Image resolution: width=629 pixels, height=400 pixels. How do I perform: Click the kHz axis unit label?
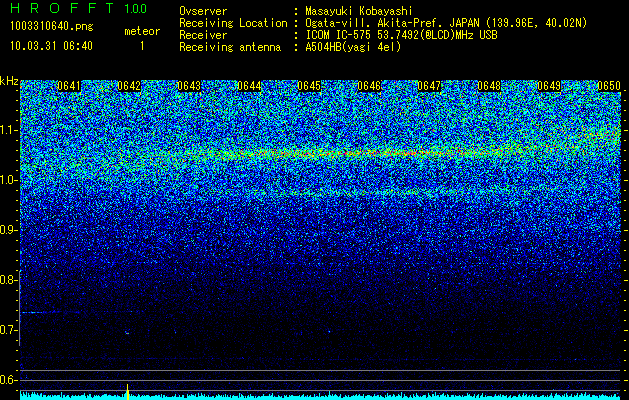click(x=9, y=81)
